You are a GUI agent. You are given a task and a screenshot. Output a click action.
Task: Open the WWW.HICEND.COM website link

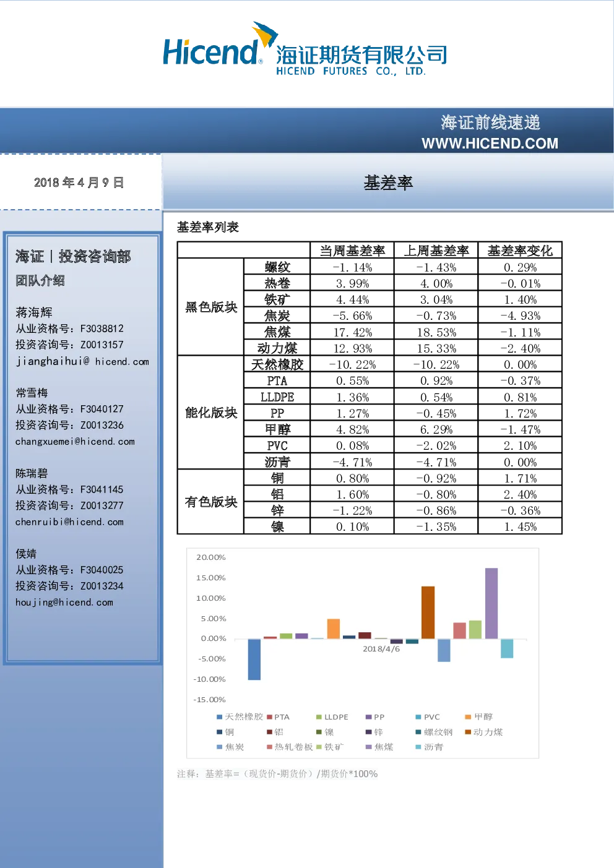tap(490, 144)
